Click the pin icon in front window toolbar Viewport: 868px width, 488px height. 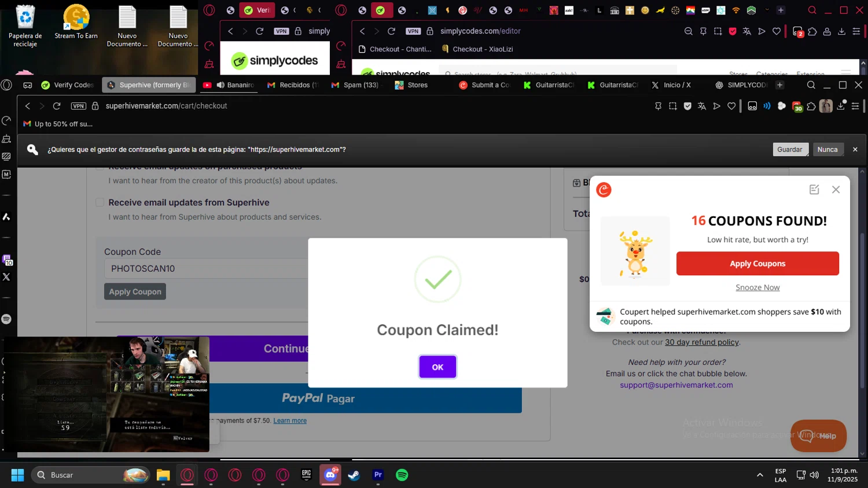658,106
